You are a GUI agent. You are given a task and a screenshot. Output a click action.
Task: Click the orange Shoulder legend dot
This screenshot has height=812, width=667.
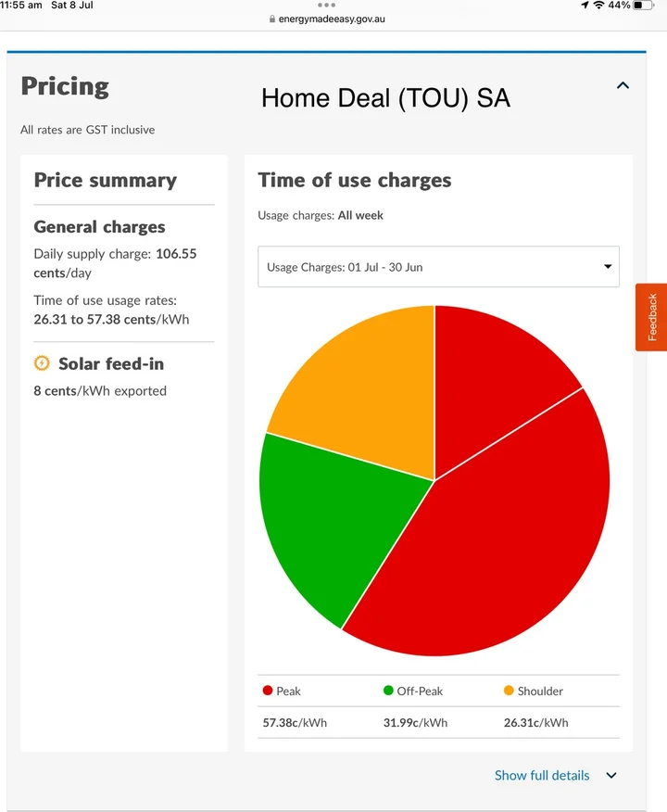510,691
